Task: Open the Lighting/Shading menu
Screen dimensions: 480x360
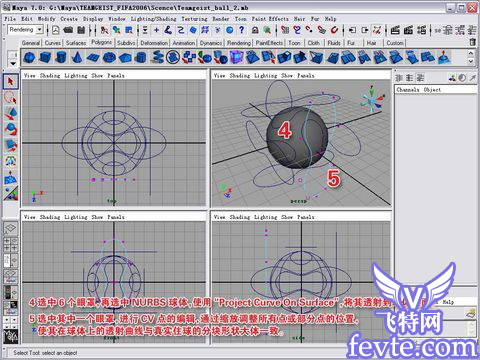Action: [x=153, y=19]
